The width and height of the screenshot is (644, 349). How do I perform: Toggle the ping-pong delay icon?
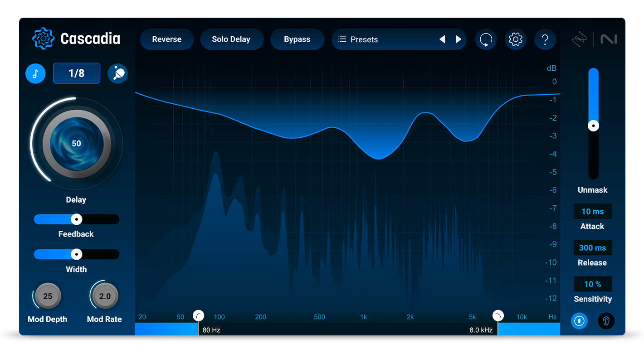click(117, 73)
